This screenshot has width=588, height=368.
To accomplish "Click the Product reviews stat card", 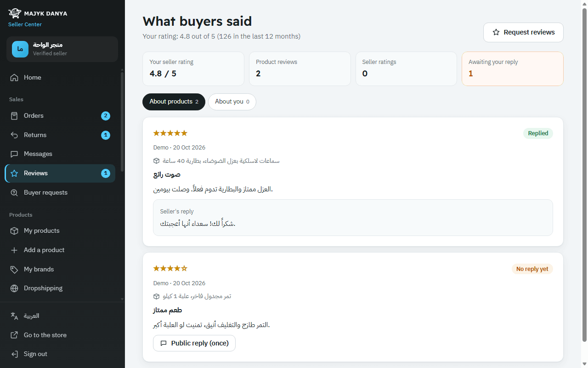I will (300, 69).
